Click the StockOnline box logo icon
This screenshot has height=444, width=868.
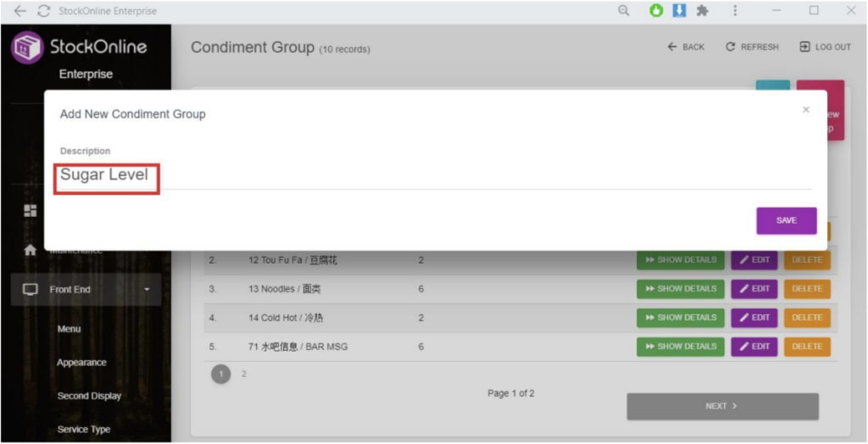(x=26, y=47)
